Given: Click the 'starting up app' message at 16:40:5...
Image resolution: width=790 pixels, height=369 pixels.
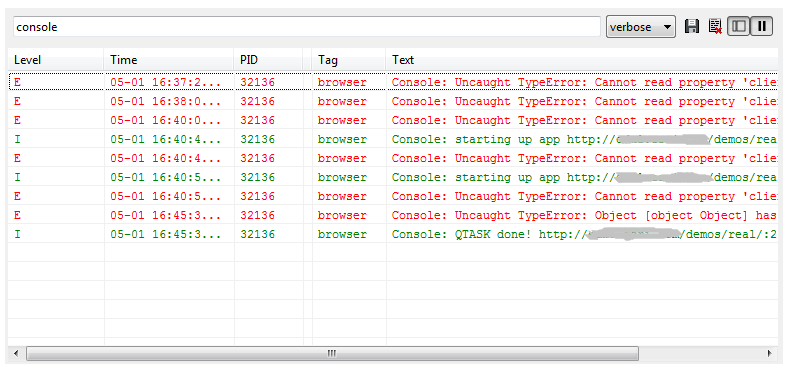Looking at the screenshot, I should tap(584, 177).
